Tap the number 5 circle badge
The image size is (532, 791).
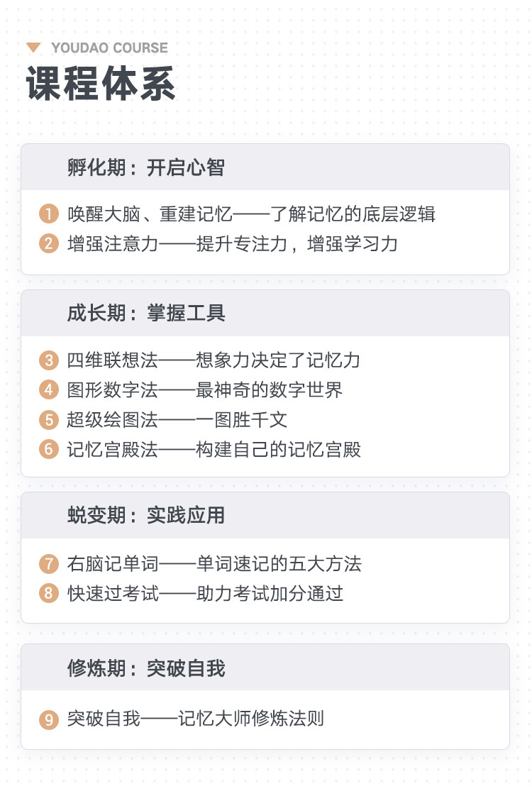(x=48, y=419)
